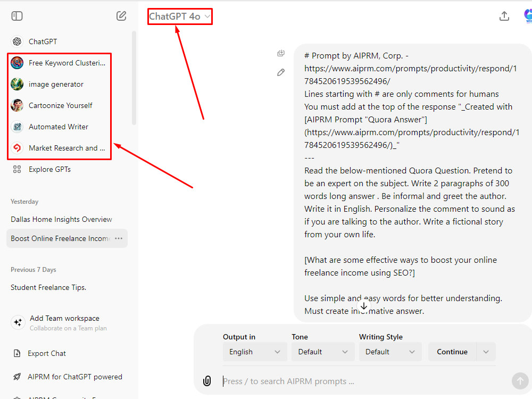Open Student Freelance Tips chat
532x399 pixels.
(48, 287)
